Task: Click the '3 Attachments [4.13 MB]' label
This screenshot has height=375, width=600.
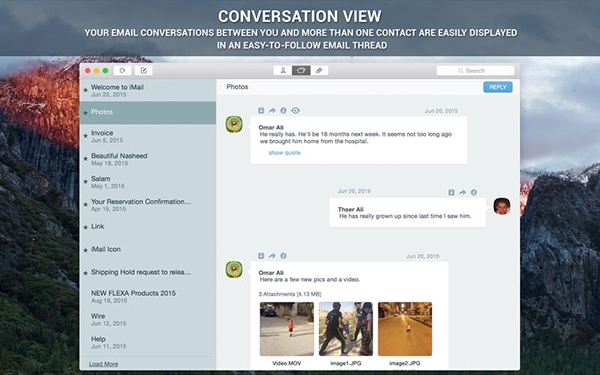Action: coord(290,294)
